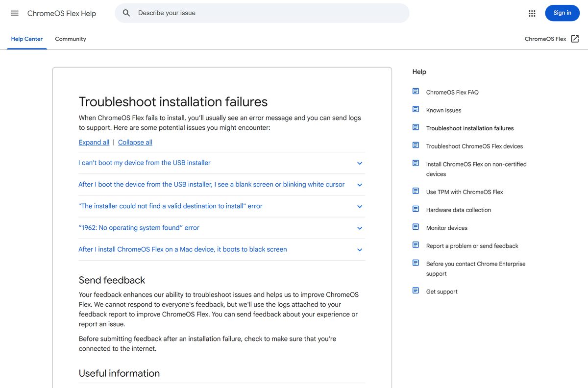This screenshot has width=588, height=388.
Task: Open "1962: No operating system found" error topic
Action: click(139, 227)
